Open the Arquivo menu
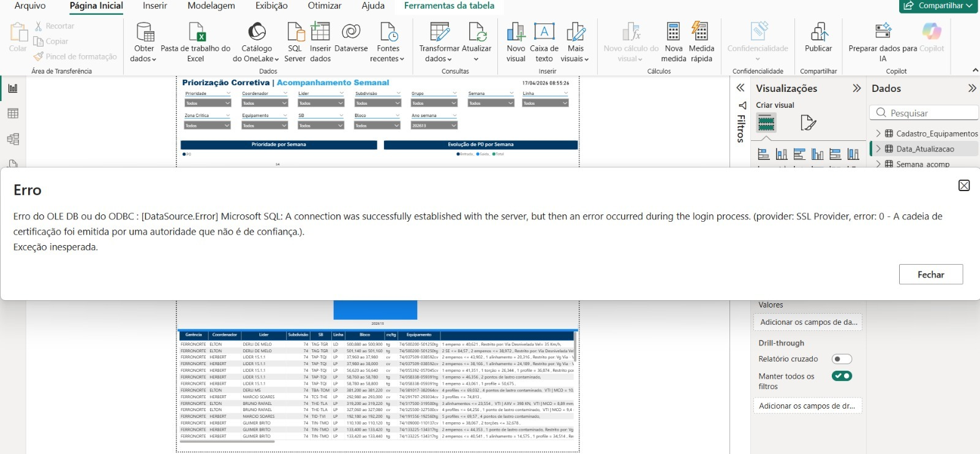Screen dimensions: 980x454 tap(30, 6)
